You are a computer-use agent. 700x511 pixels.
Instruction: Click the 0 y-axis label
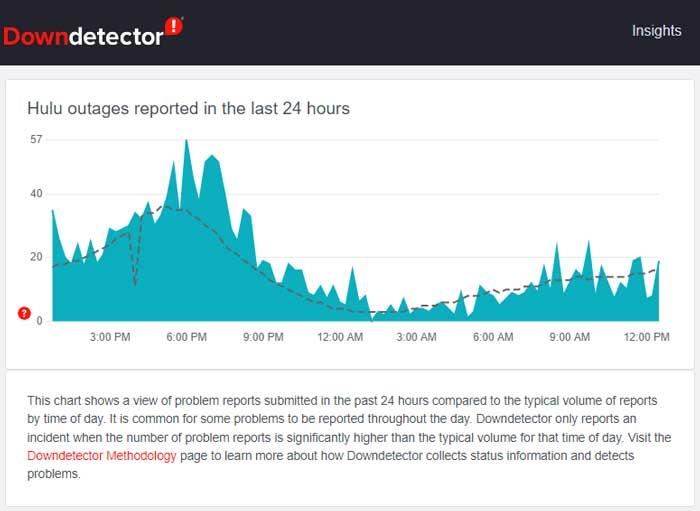pyautogui.click(x=39, y=321)
